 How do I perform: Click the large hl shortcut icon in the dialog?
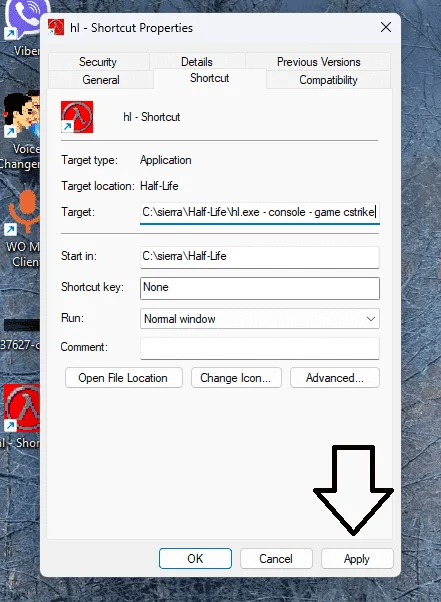(77, 117)
